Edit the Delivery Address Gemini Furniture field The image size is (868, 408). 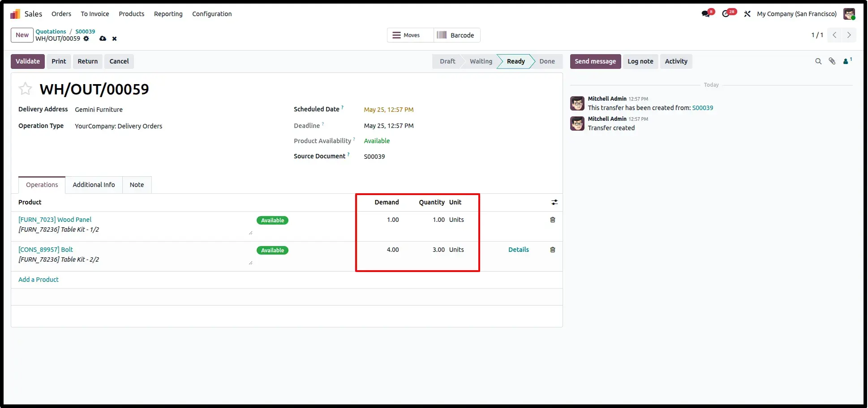coord(99,110)
